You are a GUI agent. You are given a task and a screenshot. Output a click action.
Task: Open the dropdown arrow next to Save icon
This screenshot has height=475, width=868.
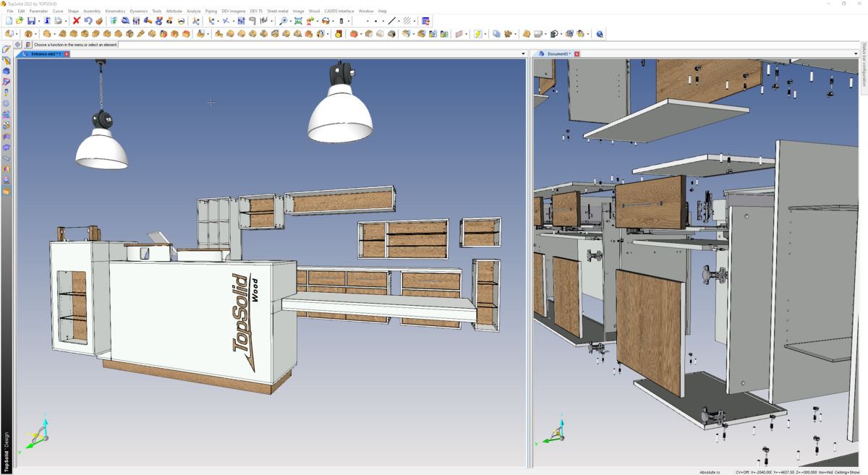point(38,21)
